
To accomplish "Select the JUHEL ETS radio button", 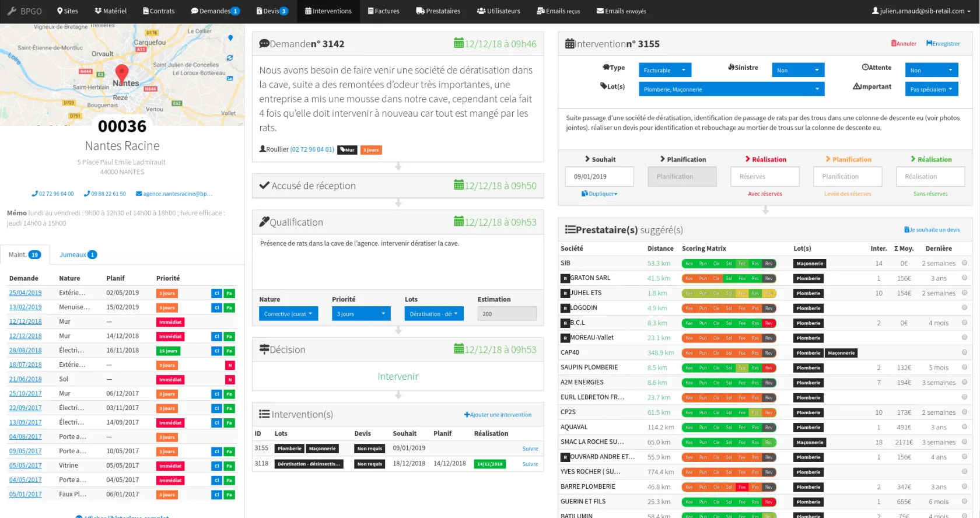I will click(964, 293).
